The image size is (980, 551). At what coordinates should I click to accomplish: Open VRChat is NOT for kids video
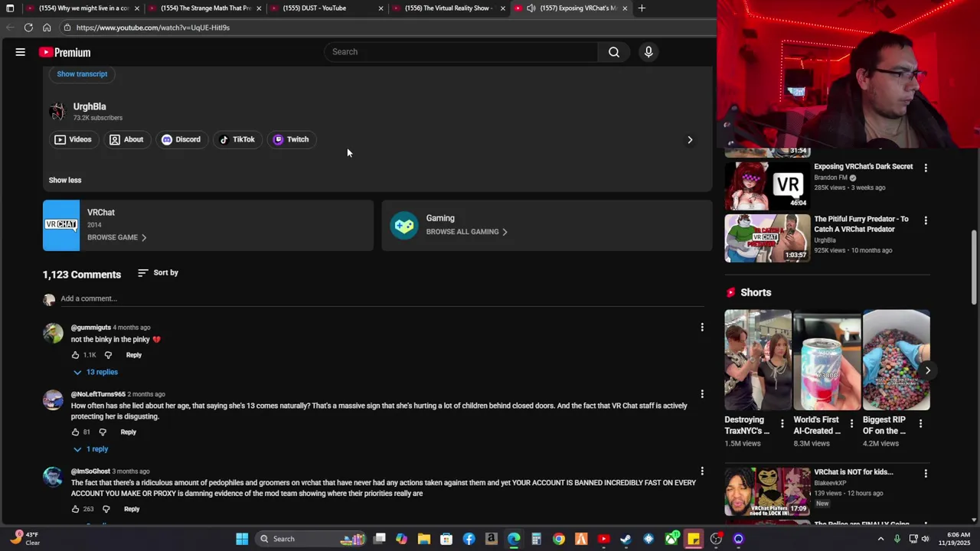[767, 491]
